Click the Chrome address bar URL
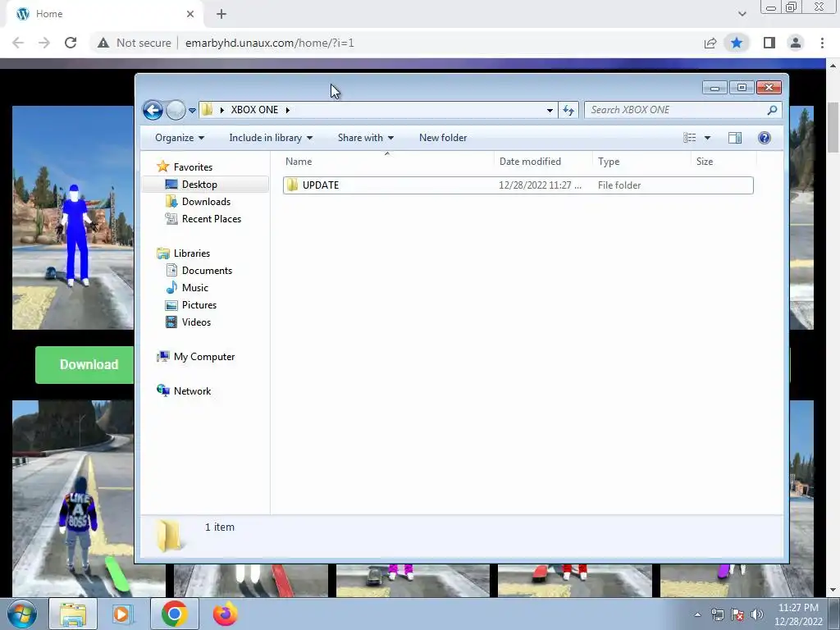840x630 pixels. point(269,43)
